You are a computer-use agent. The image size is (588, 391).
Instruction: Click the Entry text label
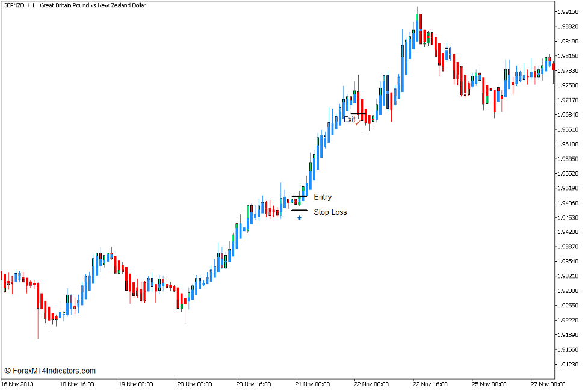click(321, 197)
